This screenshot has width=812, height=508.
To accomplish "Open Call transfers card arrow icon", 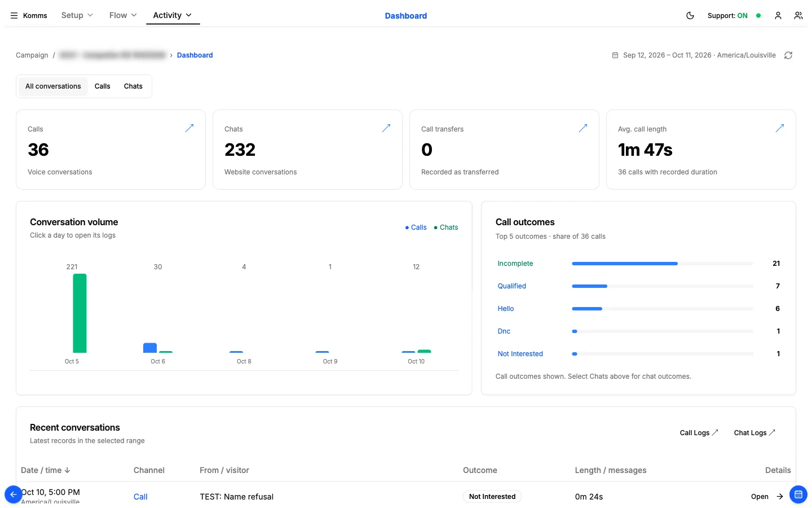I will point(583,128).
